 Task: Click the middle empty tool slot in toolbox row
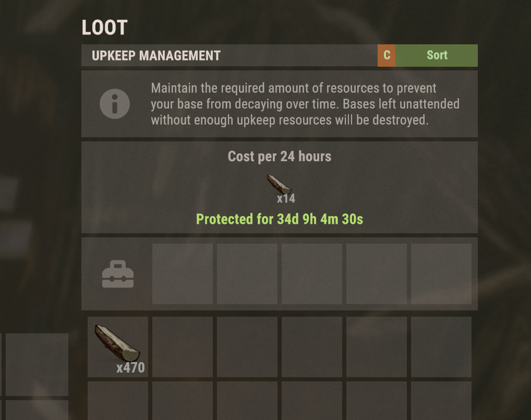[x=312, y=274]
